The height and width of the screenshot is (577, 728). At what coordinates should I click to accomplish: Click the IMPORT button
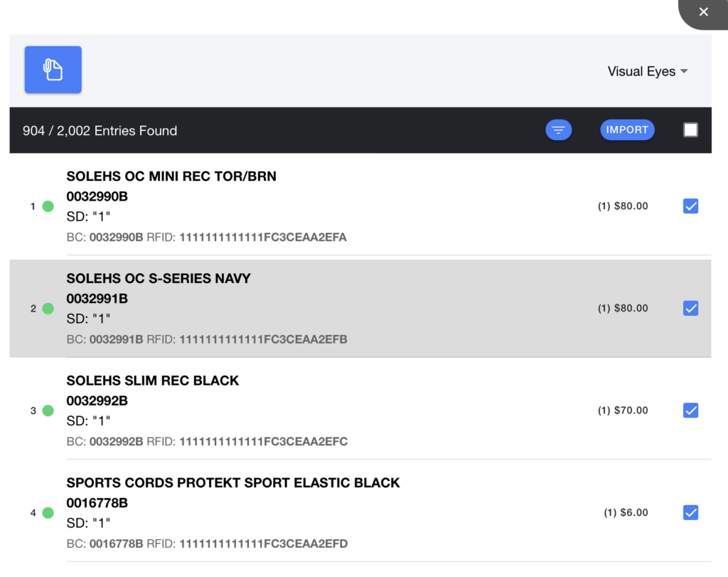pos(627,130)
